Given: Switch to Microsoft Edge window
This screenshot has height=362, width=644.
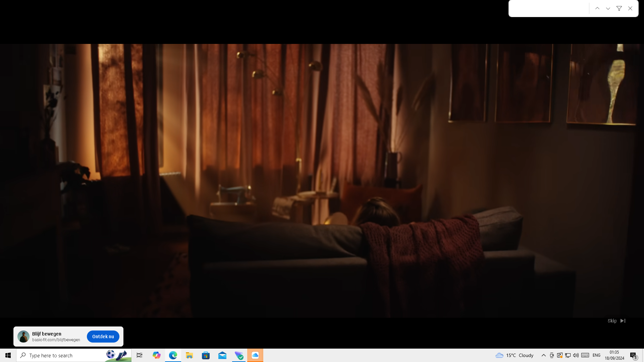Looking at the screenshot, I should coord(173,355).
